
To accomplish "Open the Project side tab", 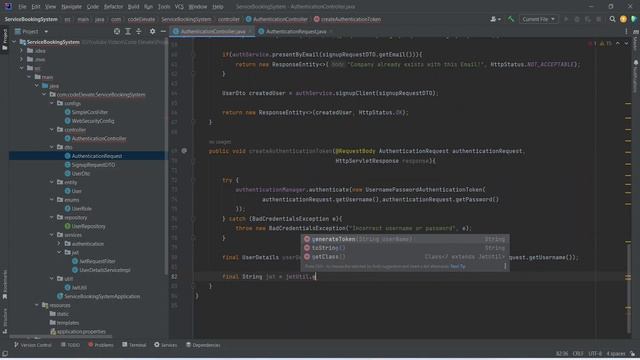I will 4,40.
